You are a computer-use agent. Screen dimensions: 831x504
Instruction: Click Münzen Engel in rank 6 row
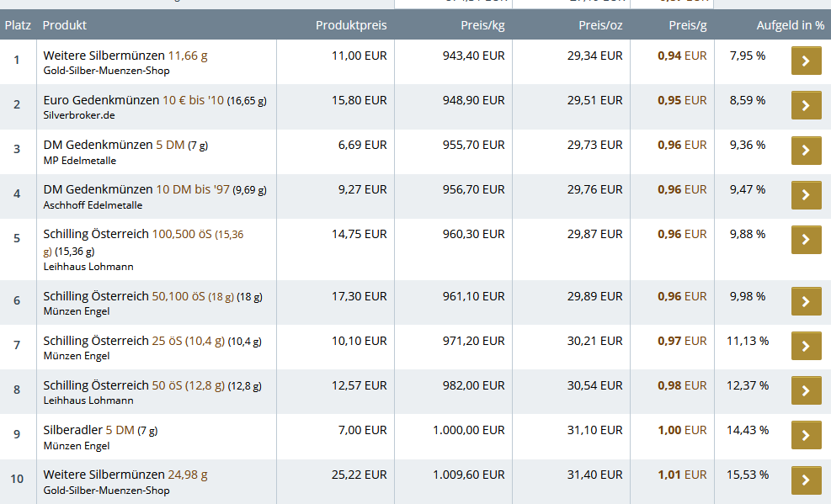[77, 311]
